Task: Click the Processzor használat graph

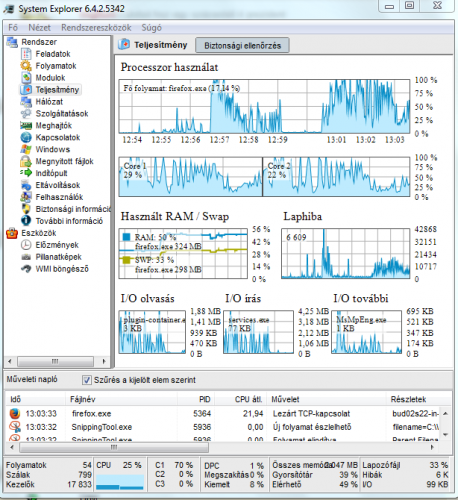Action: 264,106
